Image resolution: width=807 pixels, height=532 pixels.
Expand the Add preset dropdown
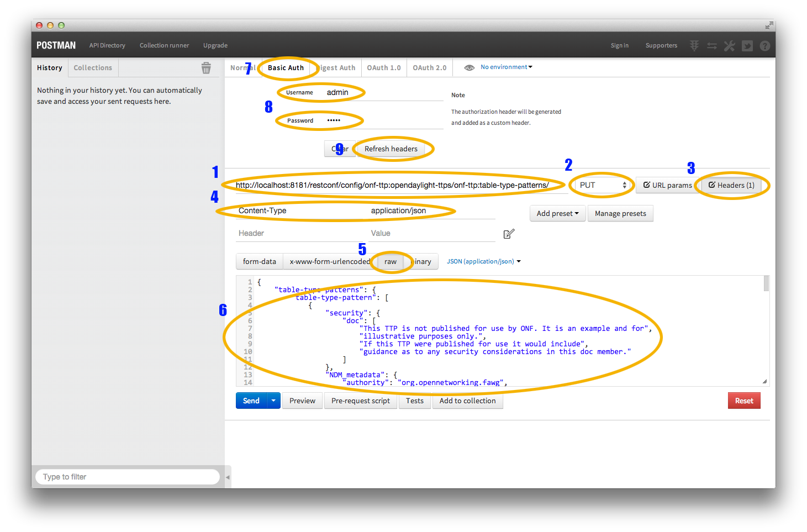[558, 213]
